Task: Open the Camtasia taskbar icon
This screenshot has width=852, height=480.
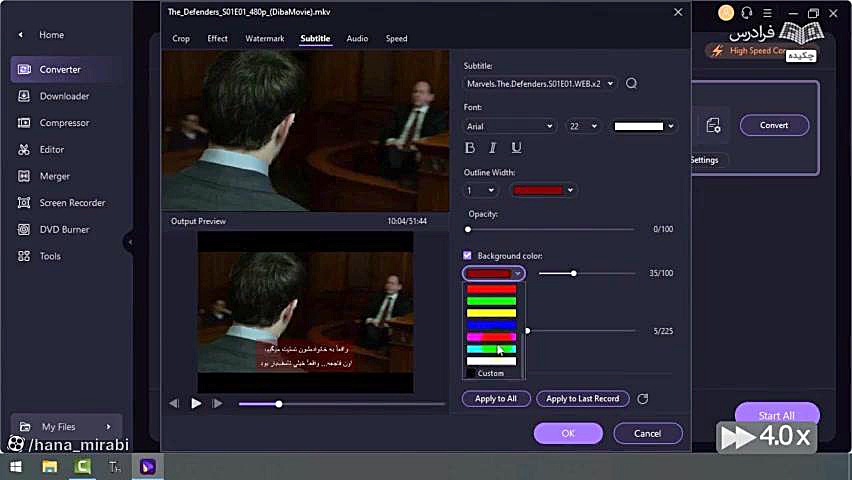Action: pos(83,467)
